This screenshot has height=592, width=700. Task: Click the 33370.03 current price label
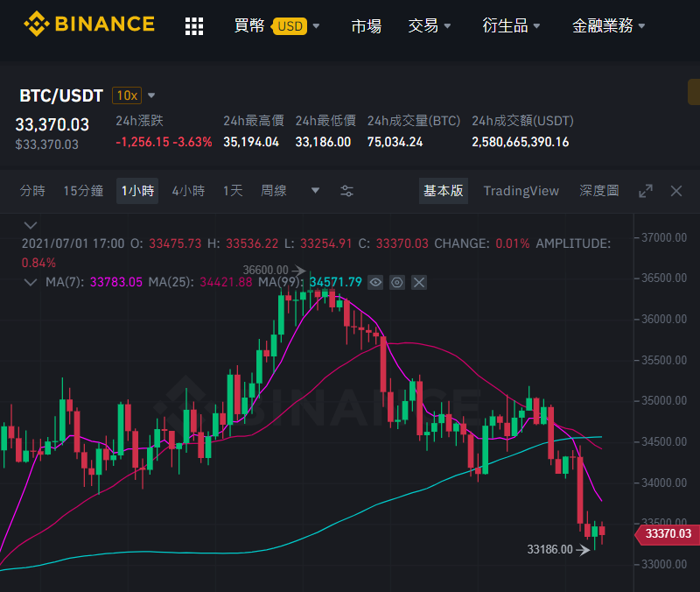click(x=668, y=534)
